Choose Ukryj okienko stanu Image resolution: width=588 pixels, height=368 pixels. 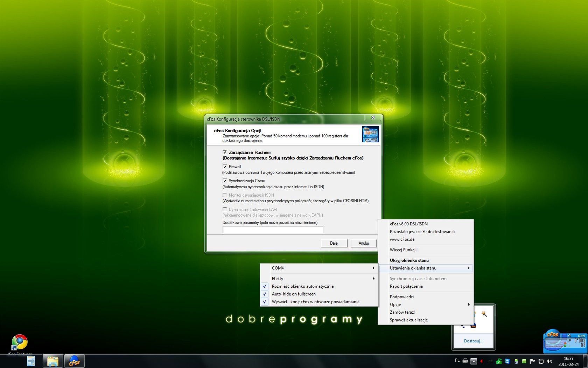(x=426, y=260)
